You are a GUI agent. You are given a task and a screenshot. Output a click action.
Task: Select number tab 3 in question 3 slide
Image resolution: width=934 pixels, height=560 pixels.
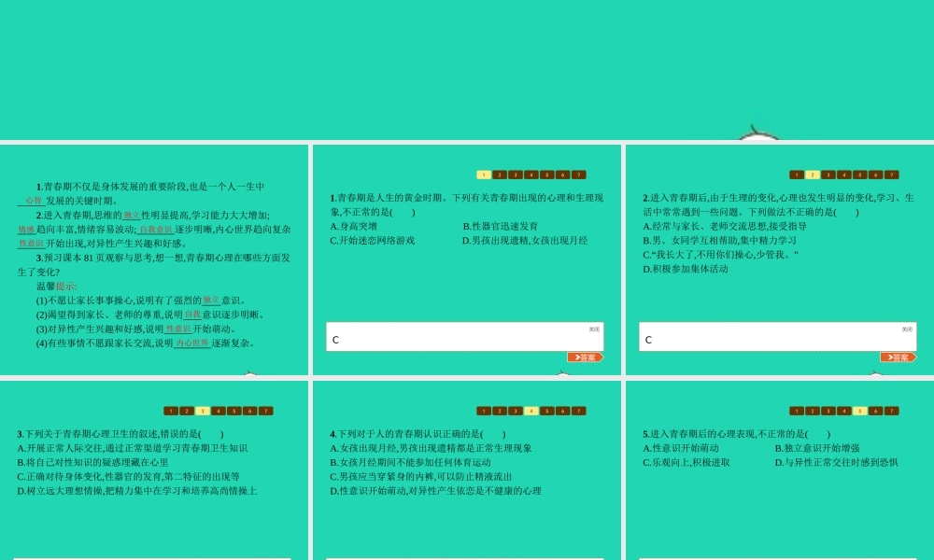pos(203,411)
